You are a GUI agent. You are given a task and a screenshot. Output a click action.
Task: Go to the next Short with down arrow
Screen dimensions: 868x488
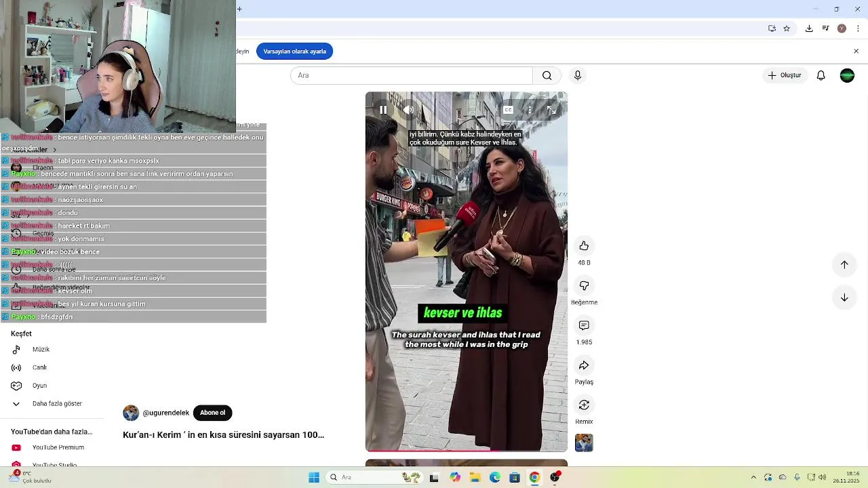point(844,298)
